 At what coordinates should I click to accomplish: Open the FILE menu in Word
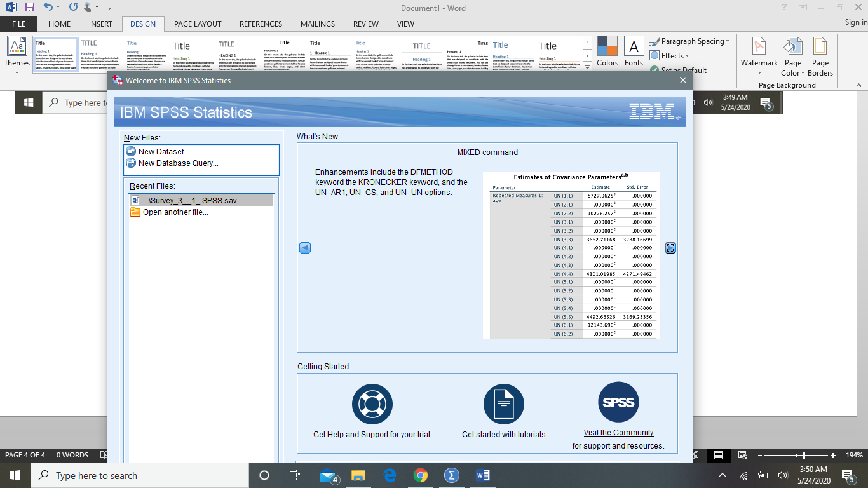point(18,24)
